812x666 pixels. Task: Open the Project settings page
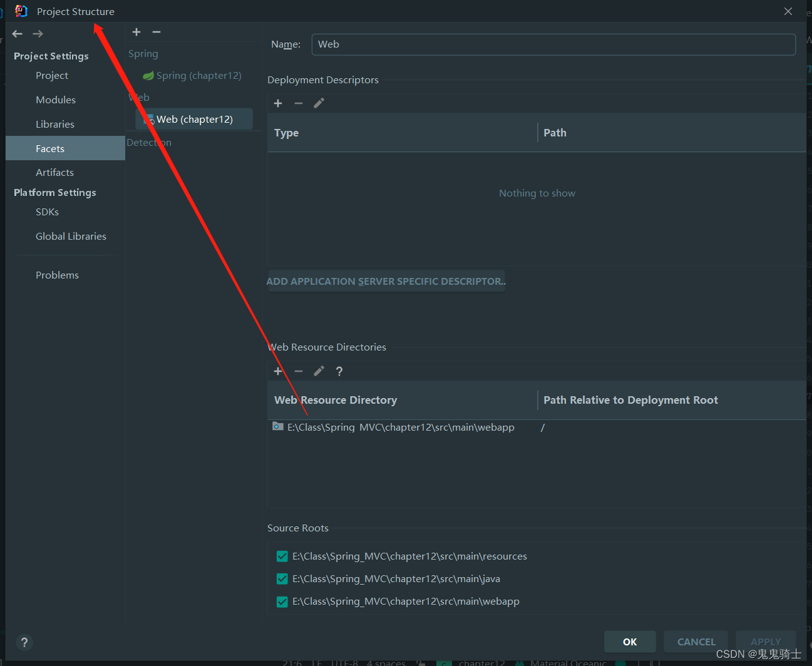[x=52, y=76]
